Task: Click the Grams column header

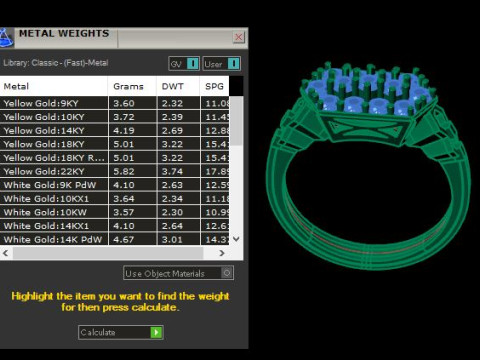Action: pyautogui.click(x=132, y=86)
